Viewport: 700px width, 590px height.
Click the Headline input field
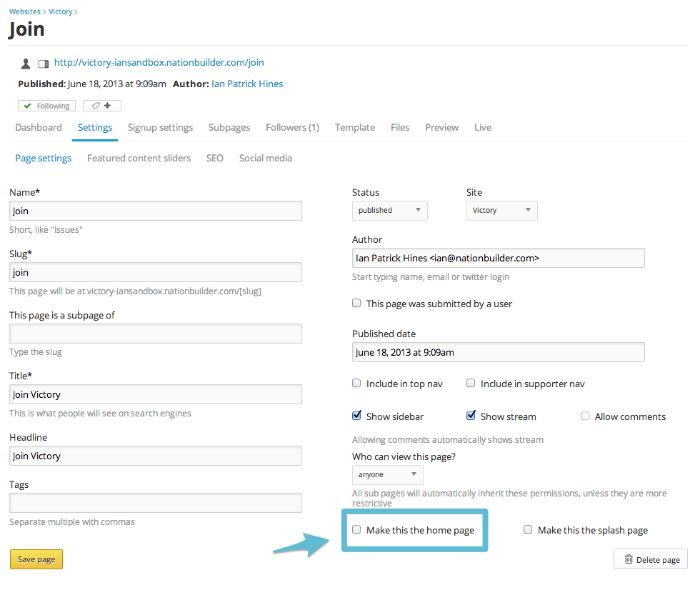pyautogui.click(x=156, y=456)
